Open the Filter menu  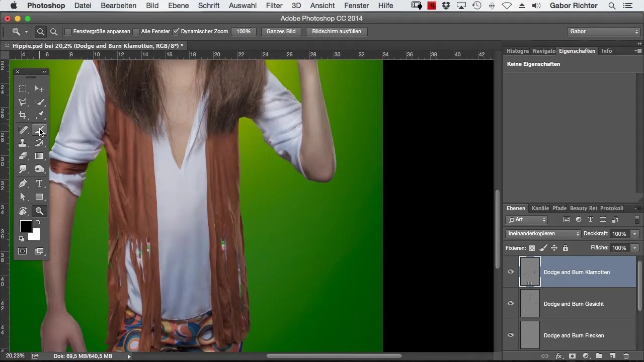click(x=274, y=6)
